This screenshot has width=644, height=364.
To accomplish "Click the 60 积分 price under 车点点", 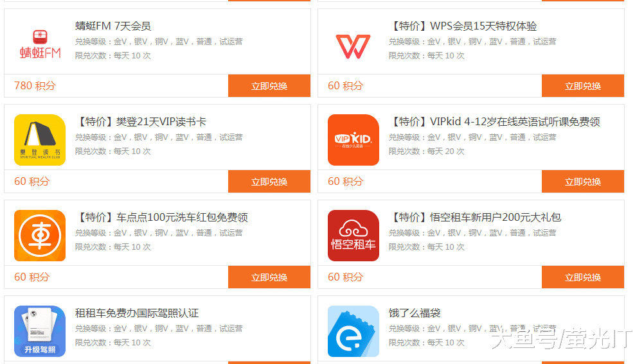I will [x=31, y=277].
